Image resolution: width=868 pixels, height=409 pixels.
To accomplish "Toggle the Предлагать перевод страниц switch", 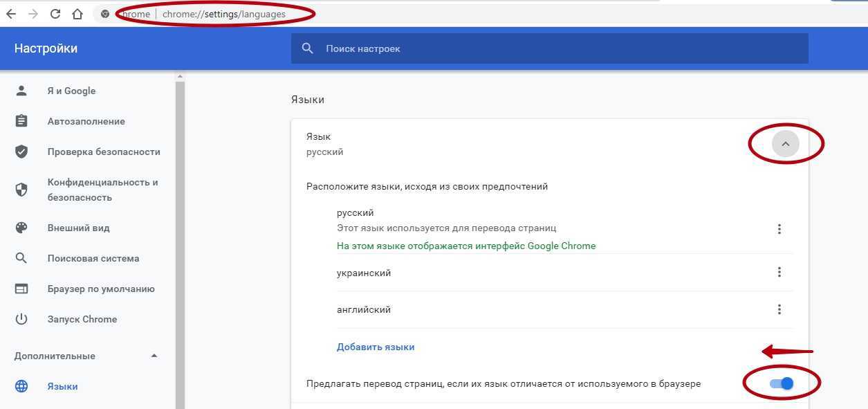I will (x=782, y=383).
